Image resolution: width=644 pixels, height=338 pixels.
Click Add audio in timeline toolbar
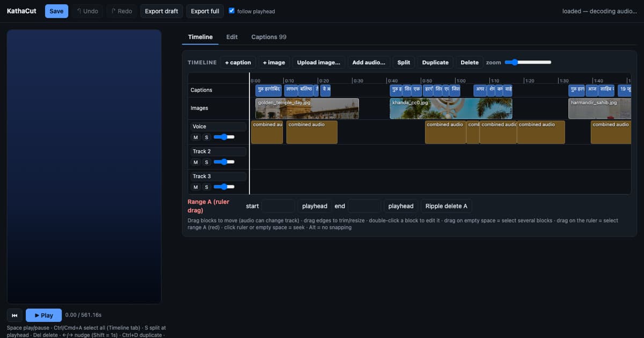point(369,63)
